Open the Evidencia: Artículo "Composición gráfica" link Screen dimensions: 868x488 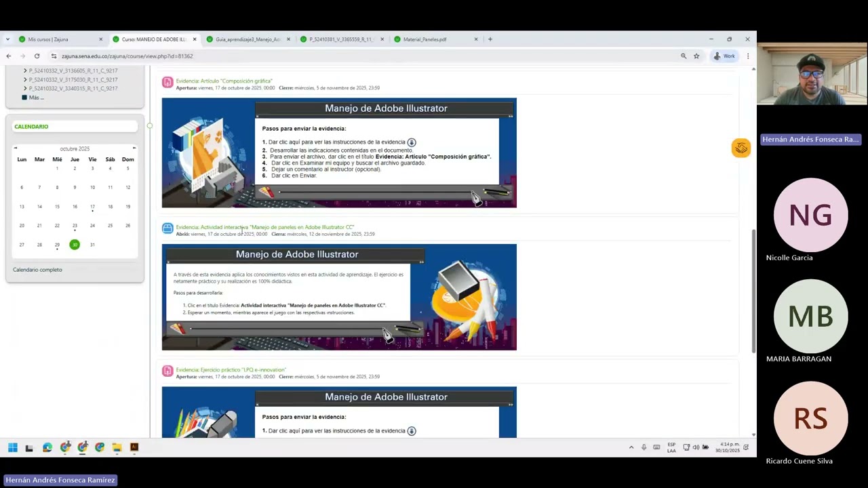coord(224,81)
